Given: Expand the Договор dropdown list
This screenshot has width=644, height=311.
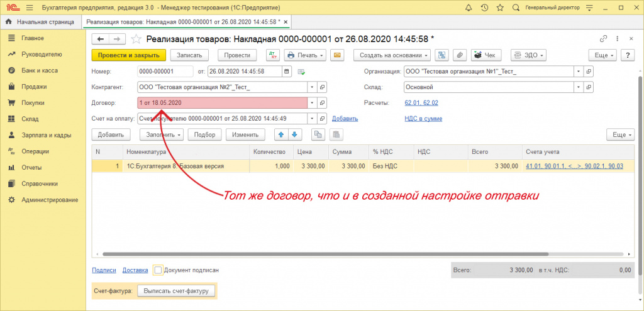Looking at the screenshot, I should (x=312, y=102).
